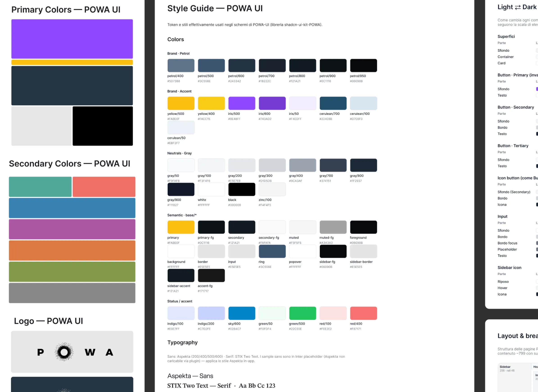This screenshot has height=392, width=538.
Task: Pick the yellow/500 swatch under Brand Accent
Action: click(181, 103)
